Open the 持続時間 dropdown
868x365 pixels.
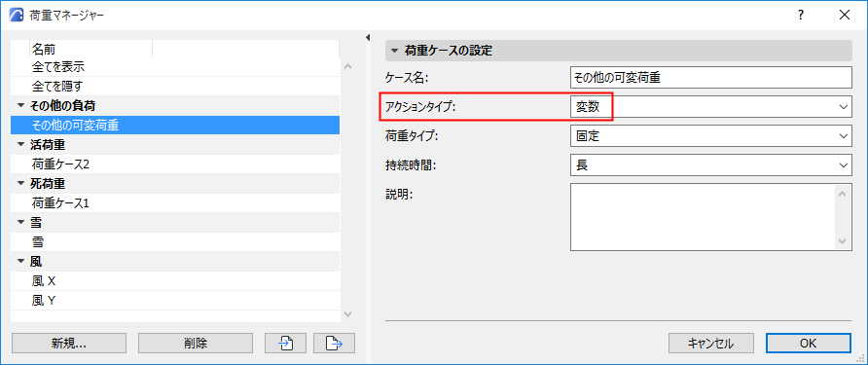pyautogui.click(x=710, y=165)
